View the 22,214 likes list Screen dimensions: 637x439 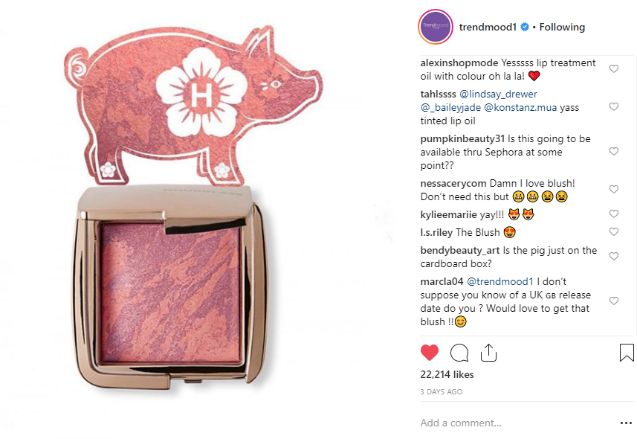[447, 375]
